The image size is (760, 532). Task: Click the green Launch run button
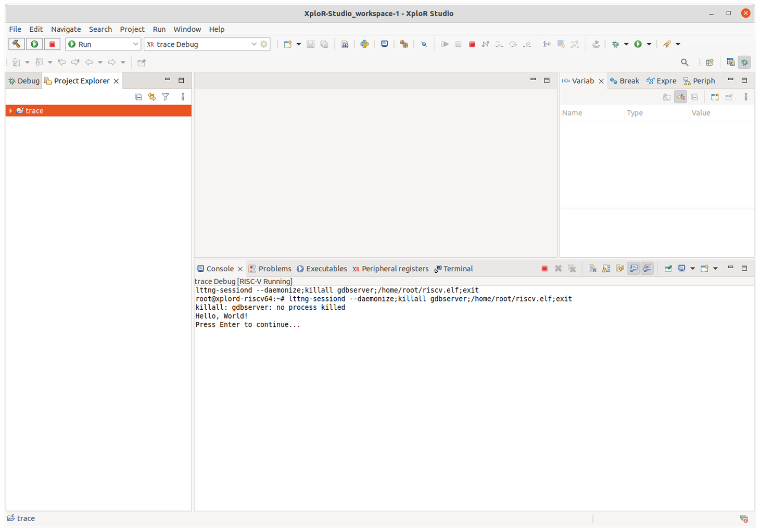(x=34, y=44)
